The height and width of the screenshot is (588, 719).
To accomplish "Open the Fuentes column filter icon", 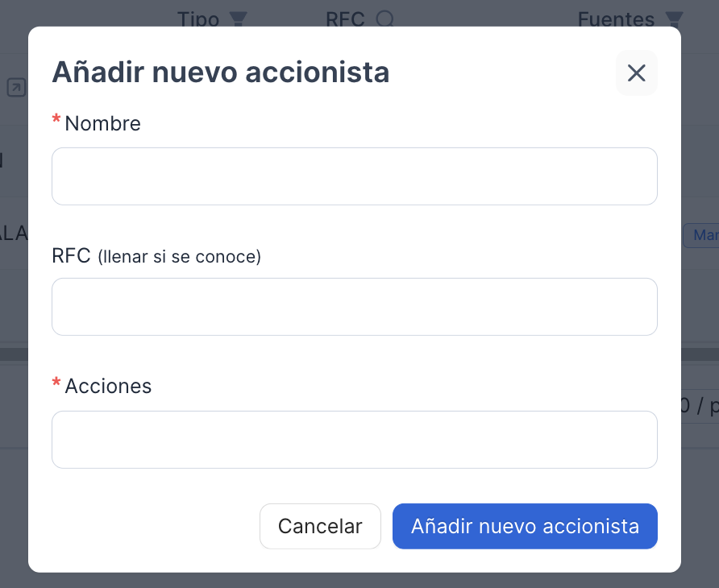I will [674, 19].
